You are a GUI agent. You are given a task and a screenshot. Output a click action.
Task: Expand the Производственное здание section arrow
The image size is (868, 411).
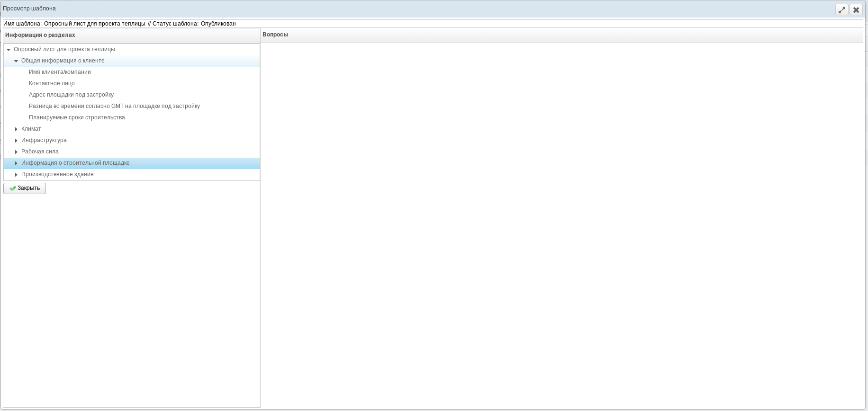(x=16, y=175)
